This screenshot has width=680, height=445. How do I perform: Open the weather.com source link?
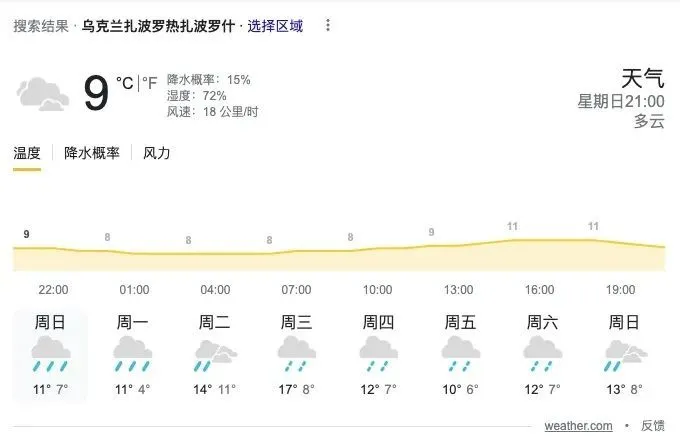578,426
